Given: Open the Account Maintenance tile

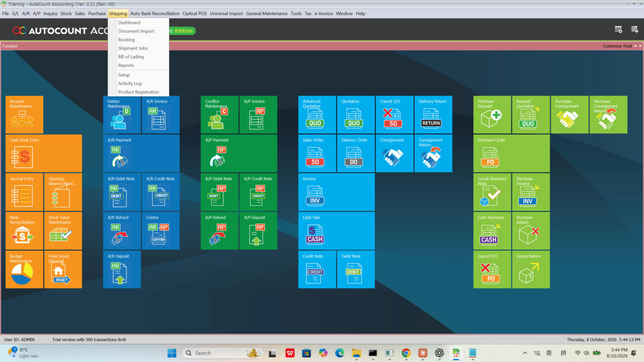Looking at the screenshot, I should tap(24, 114).
